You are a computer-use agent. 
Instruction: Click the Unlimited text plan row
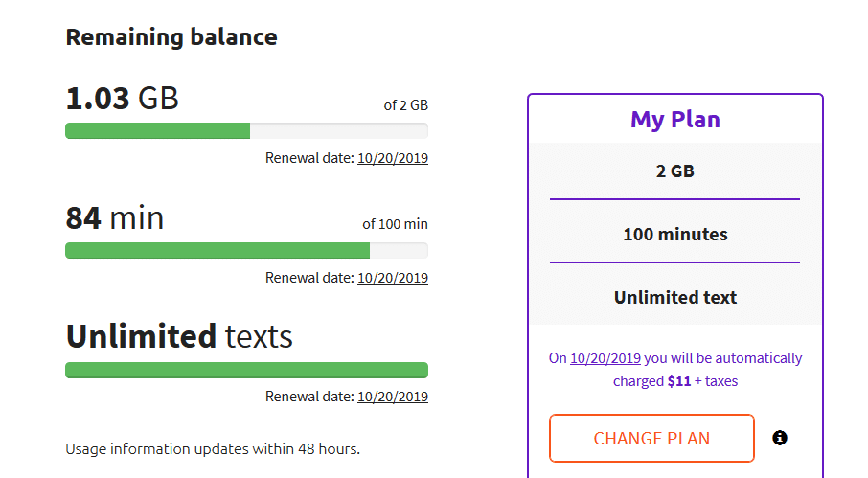674,297
